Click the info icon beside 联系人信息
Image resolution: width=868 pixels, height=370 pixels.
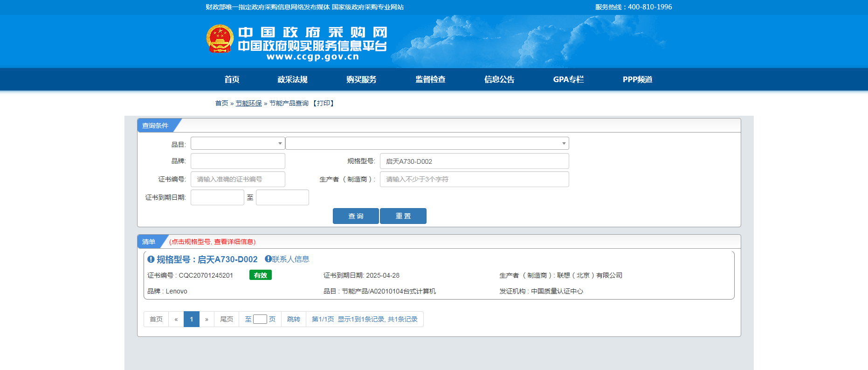(x=268, y=259)
